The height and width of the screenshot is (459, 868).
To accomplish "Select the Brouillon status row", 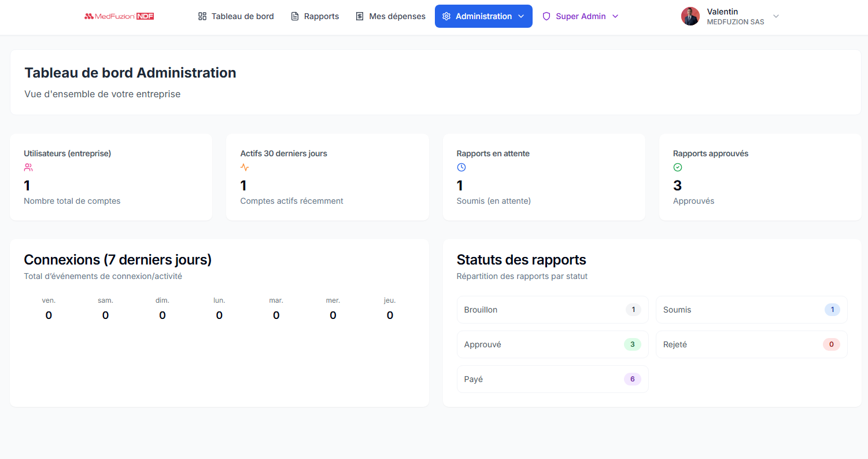I will pyautogui.click(x=552, y=310).
